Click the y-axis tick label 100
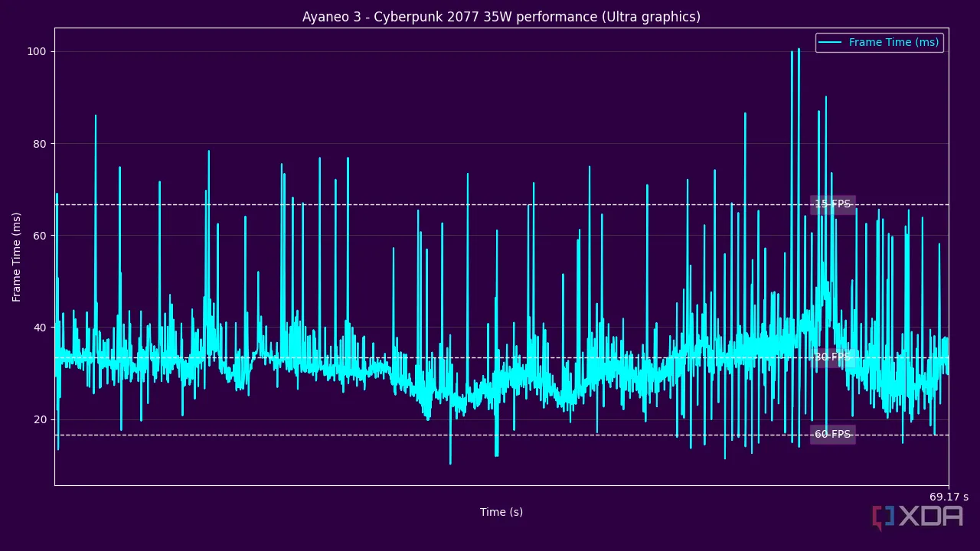Screen dimensions: 980x551 (37, 52)
